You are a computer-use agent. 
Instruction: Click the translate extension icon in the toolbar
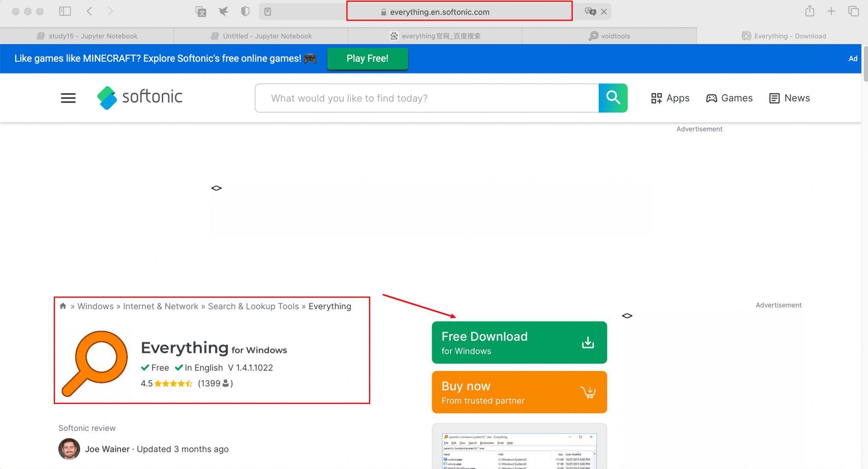pos(201,12)
